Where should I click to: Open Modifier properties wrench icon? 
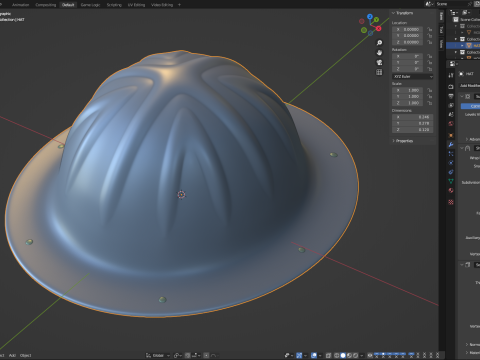tap(451, 144)
